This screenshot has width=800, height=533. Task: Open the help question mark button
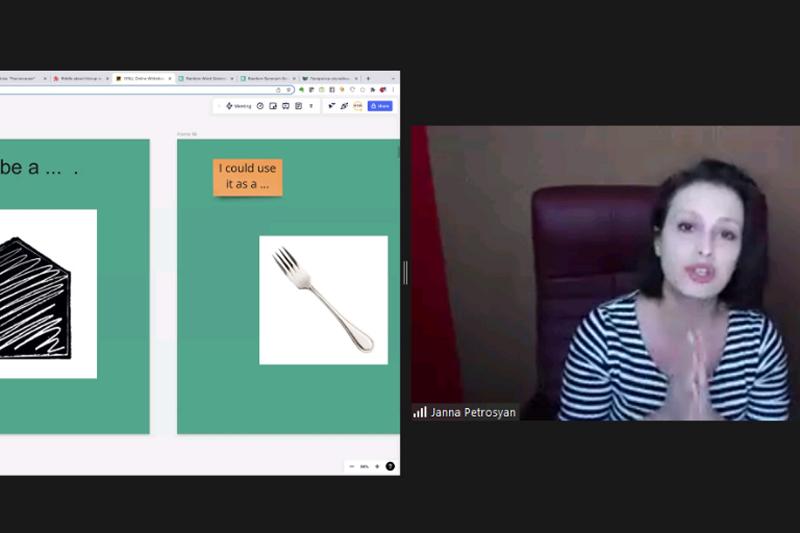[x=390, y=466]
